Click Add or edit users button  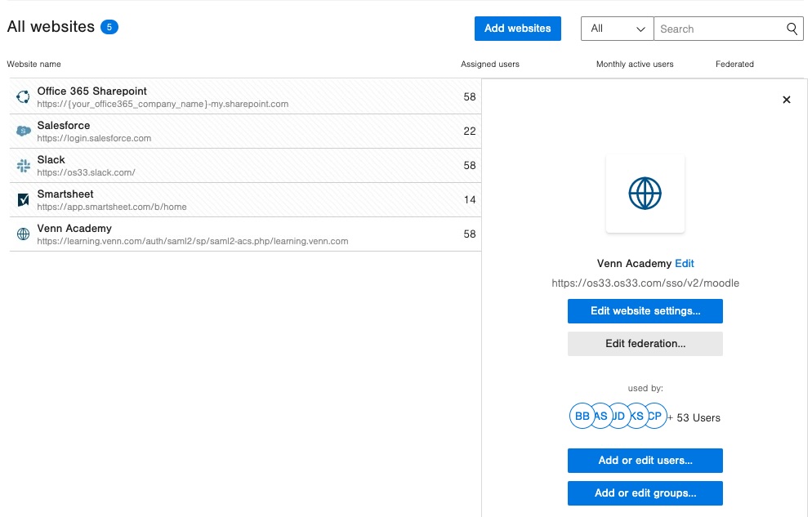coord(645,461)
